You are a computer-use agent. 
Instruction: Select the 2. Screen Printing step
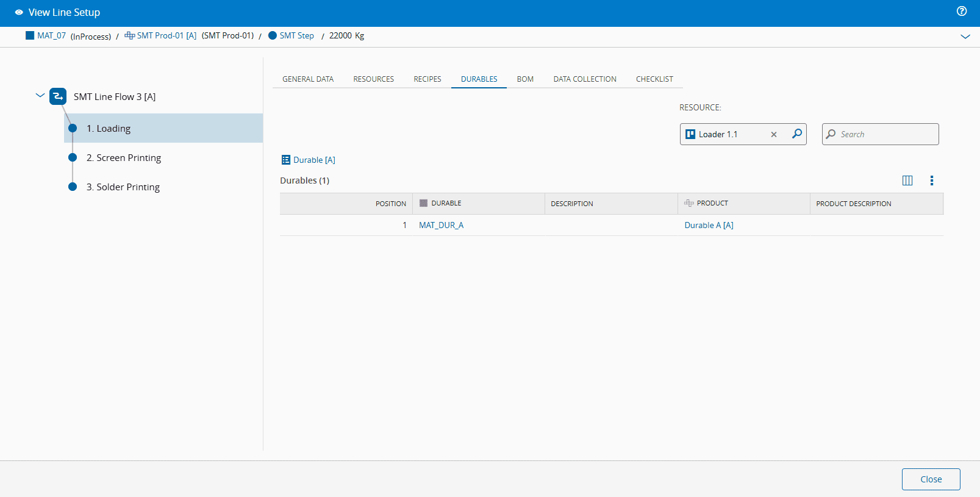(x=124, y=158)
